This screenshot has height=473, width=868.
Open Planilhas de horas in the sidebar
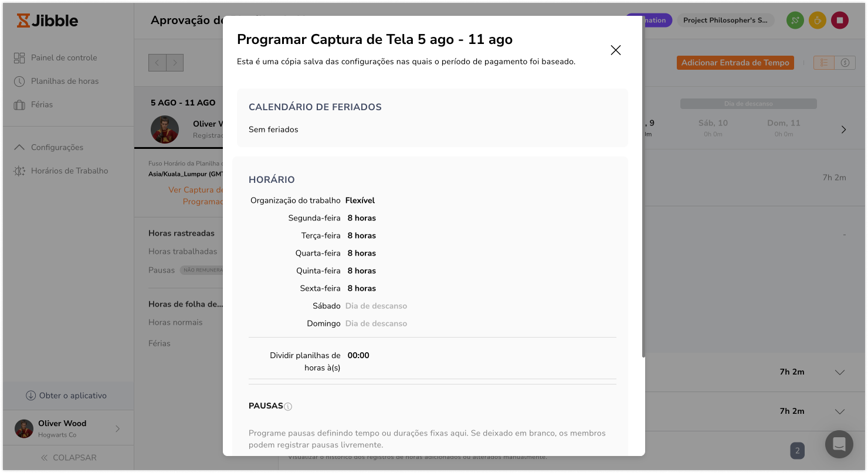(65, 81)
